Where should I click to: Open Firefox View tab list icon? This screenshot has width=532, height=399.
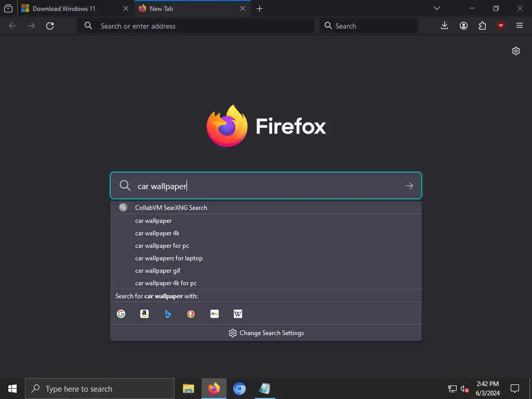[x=8, y=8]
